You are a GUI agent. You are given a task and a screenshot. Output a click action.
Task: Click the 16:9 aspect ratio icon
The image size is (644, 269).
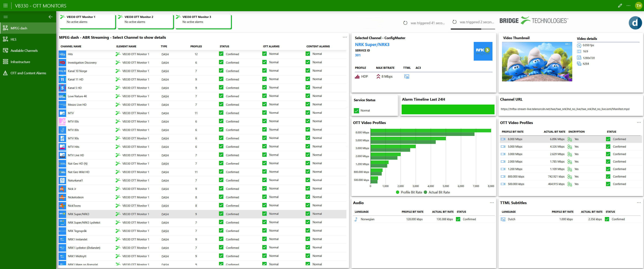coord(579,51)
